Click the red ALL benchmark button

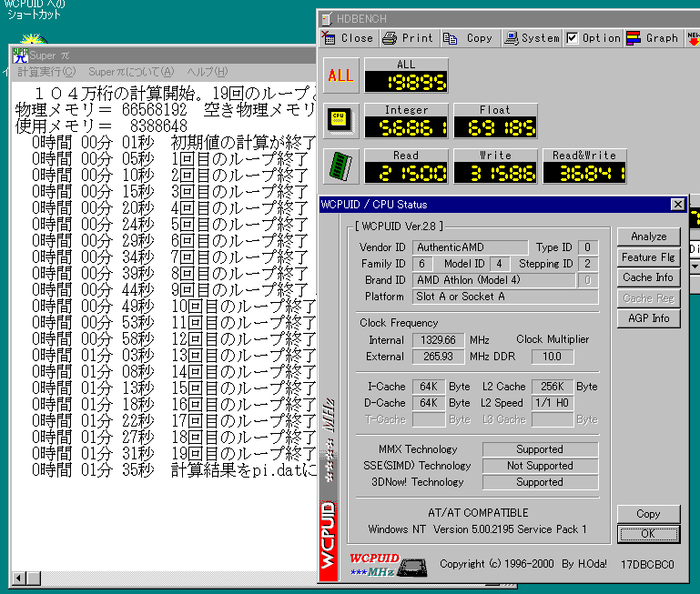click(x=341, y=76)
